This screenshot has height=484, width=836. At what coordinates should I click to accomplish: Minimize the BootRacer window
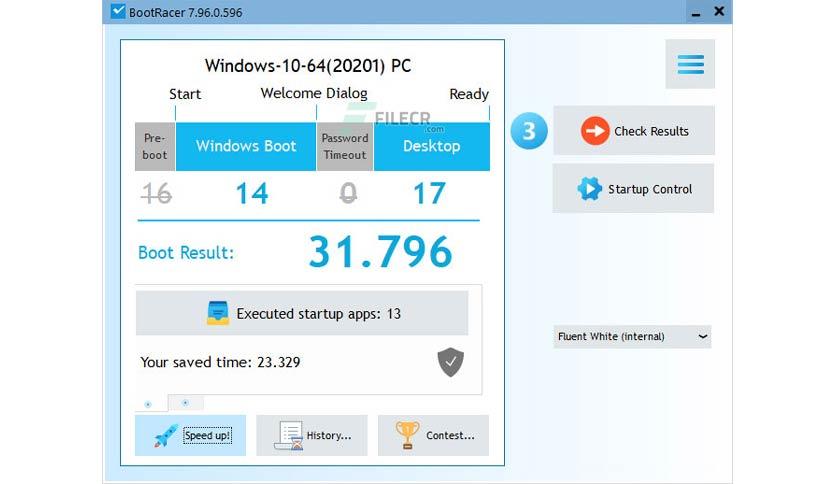coord(692,12)
